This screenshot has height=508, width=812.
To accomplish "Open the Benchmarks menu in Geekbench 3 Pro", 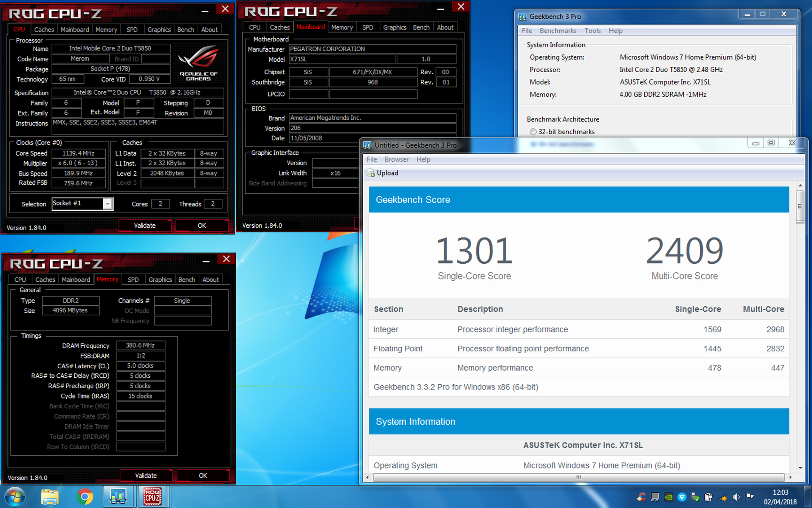I will 558,31.
